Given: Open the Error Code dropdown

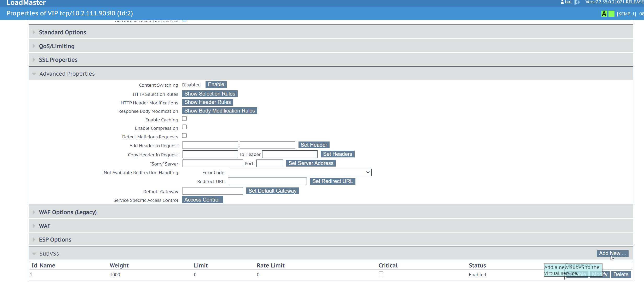Looking at the screenshot, I should pos(300,172).
